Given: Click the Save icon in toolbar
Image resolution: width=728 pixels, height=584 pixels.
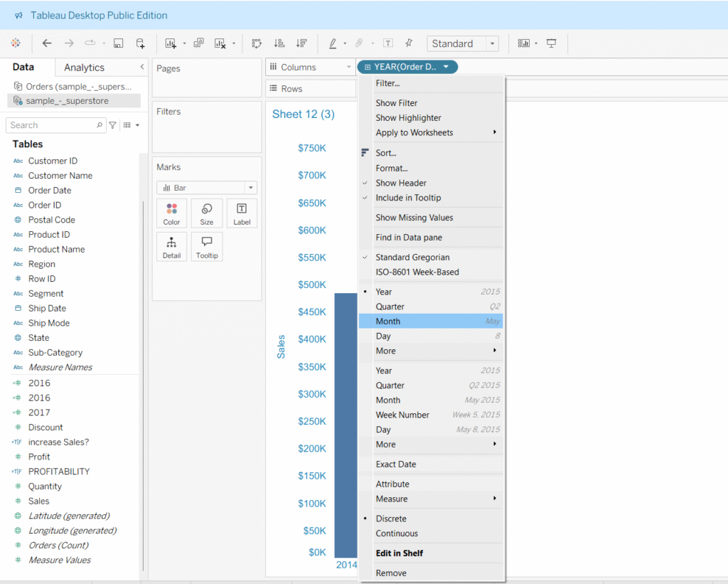Looking at the screenshot, I should pyautogui.click(x=119, y=43).
